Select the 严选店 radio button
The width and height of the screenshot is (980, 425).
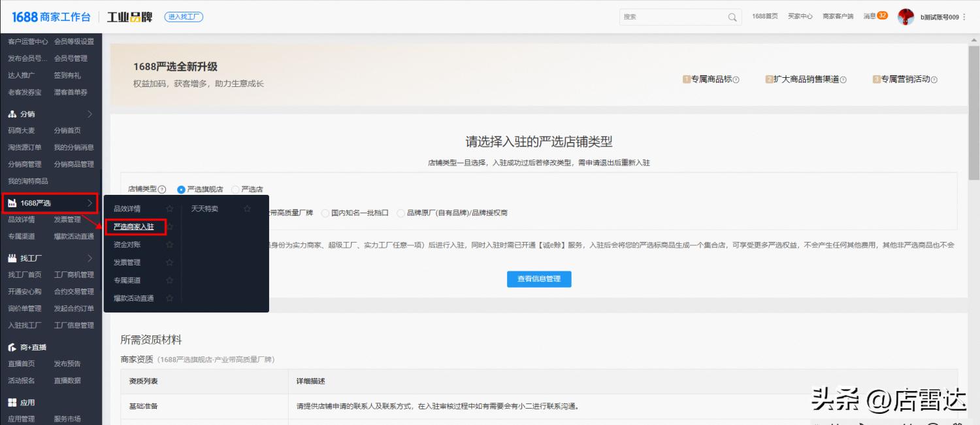tap(236, 189)
